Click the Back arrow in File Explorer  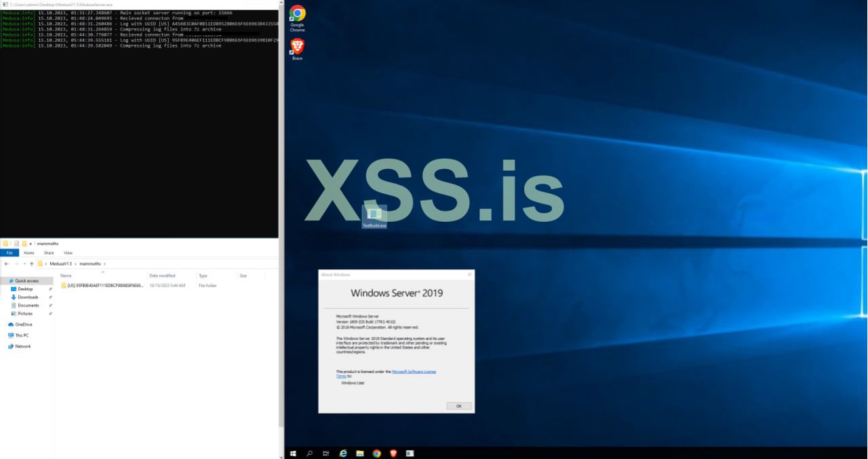[6, 264]
